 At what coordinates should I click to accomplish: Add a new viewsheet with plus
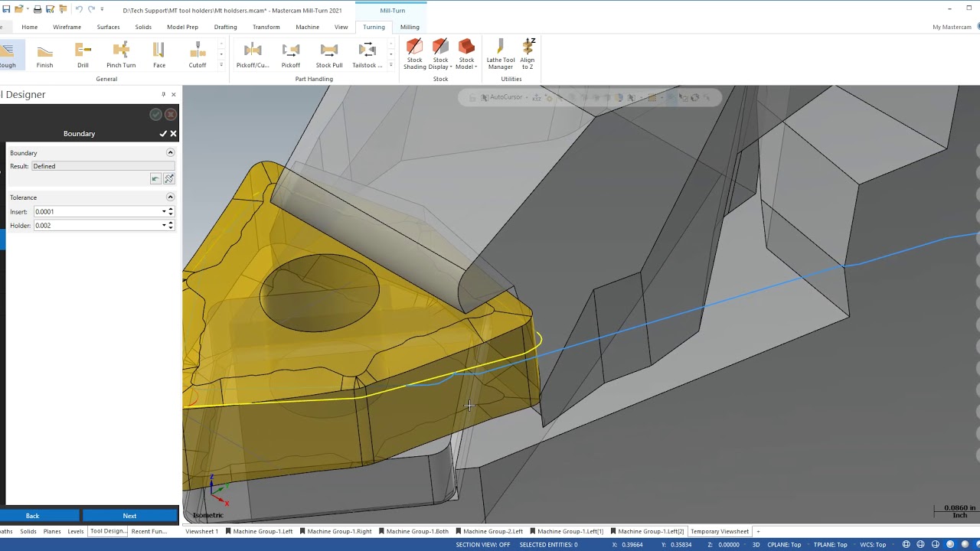pos(758,531)
